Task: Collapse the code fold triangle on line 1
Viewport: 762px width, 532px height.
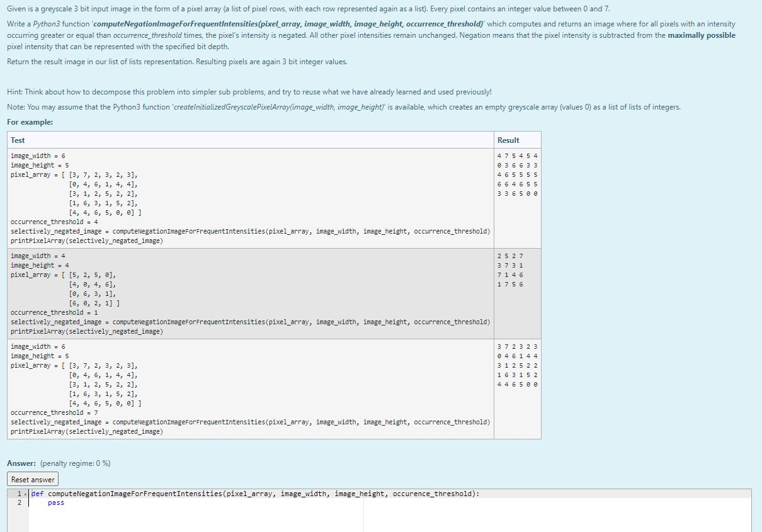Action: [24, 494]
